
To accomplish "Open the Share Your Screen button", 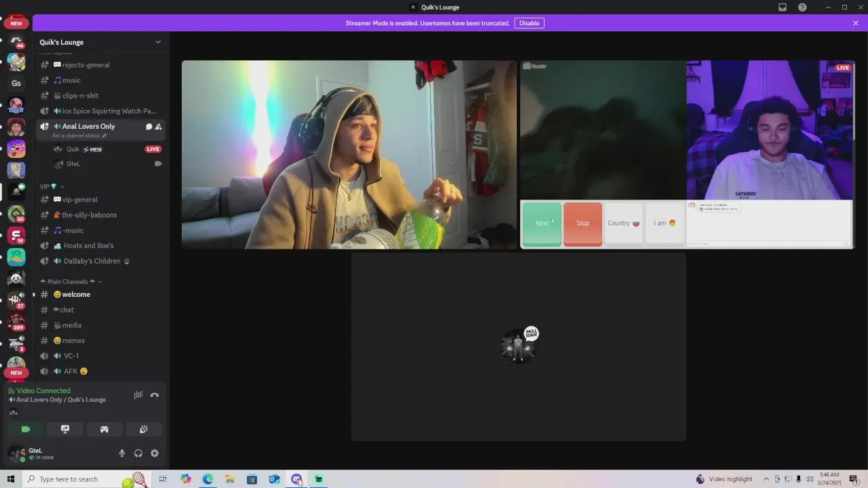I will click(65, 429).
